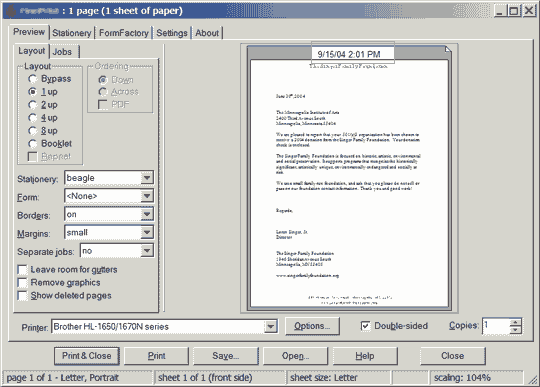540x387 pixels.
Task: Open the FormFactory tab
Action: click(x=124, y=33)
